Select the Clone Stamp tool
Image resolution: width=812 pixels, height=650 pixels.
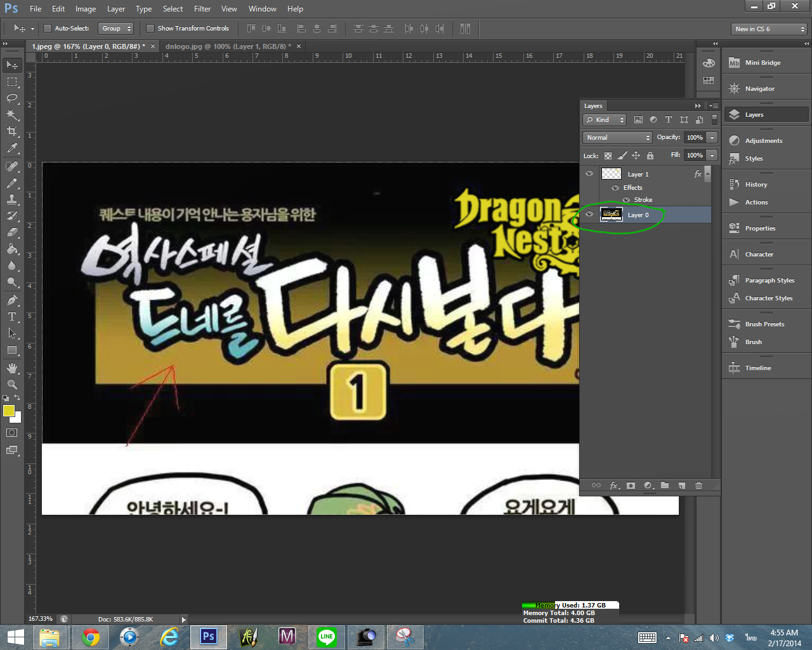(12, 199)
